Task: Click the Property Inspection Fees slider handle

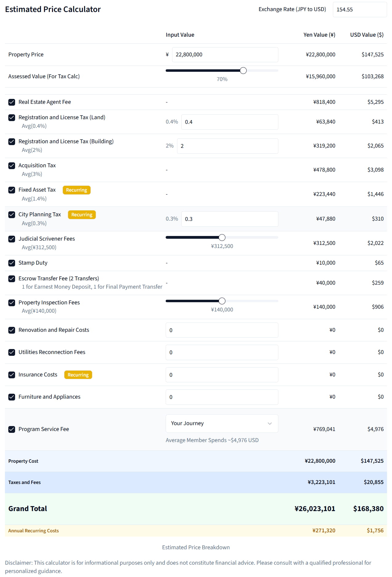Action: pos(222,301)
